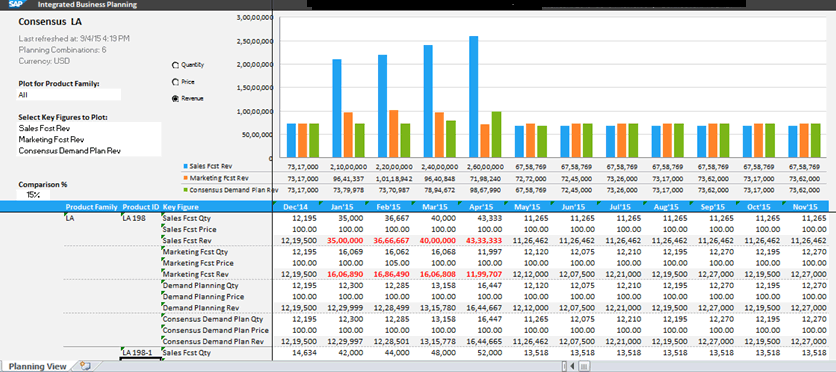Click the Jan'15 column header
This screenshot has height=372, width=836.
tap(341, 207)
